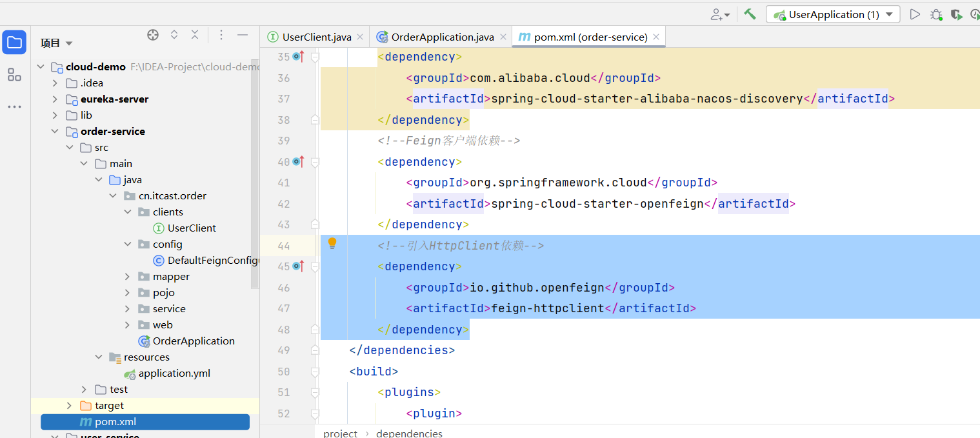This screenshot has height=438, width=980.
Task: Click io.github.openfeign on line 46
Action: pos(537,288)
